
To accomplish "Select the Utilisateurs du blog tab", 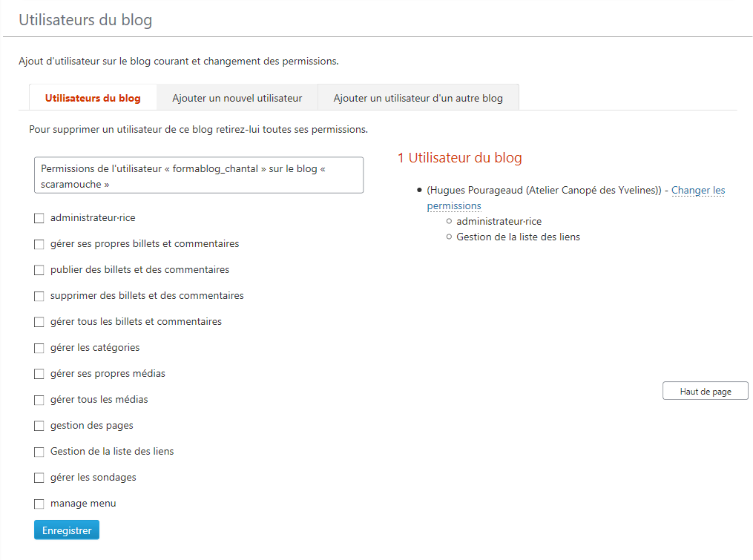I will (93, 98).
